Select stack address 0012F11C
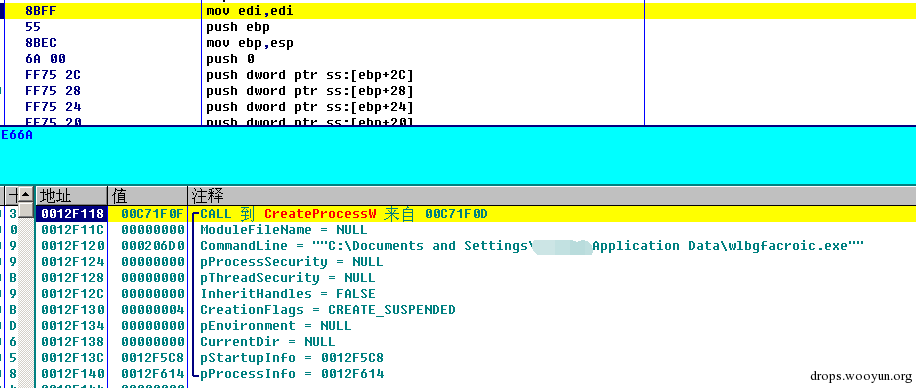 (72, 230)
